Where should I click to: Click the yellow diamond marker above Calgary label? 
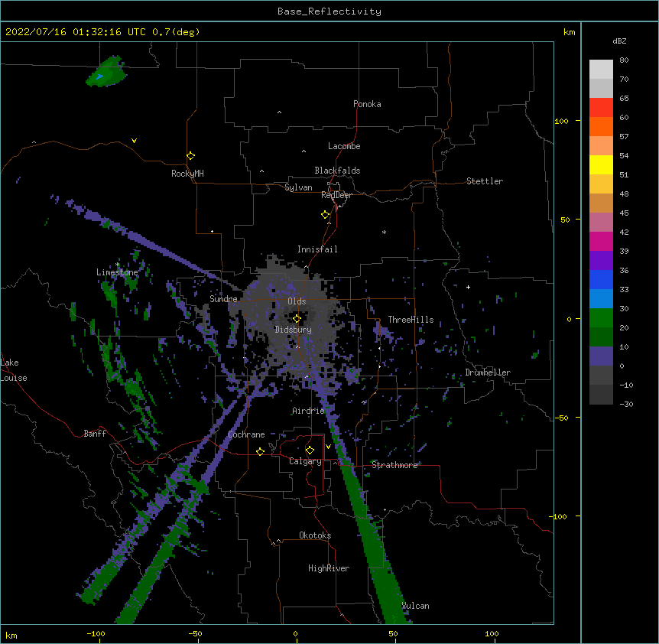(x=310, y=450)
